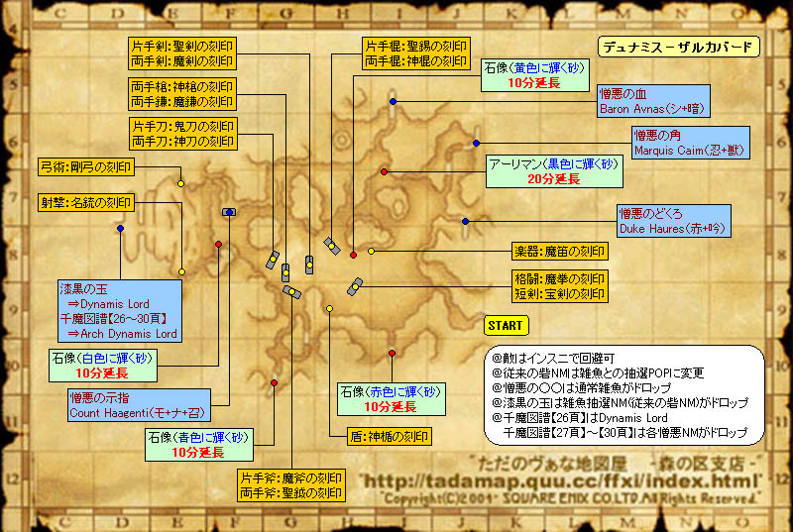
Task: Click the blue Baron Avnas map marker
Action: (x=394, y=102)
